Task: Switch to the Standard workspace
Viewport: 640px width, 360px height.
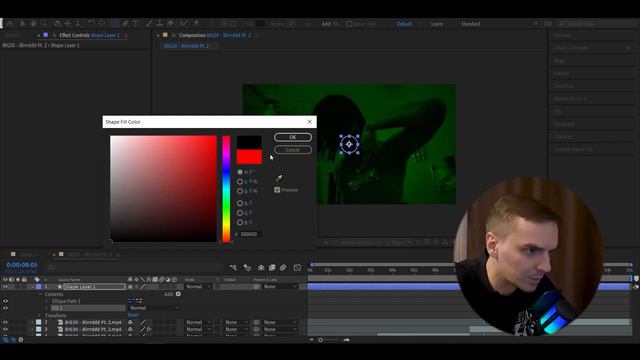Action: pyautogui.click(x=471, y=24)
